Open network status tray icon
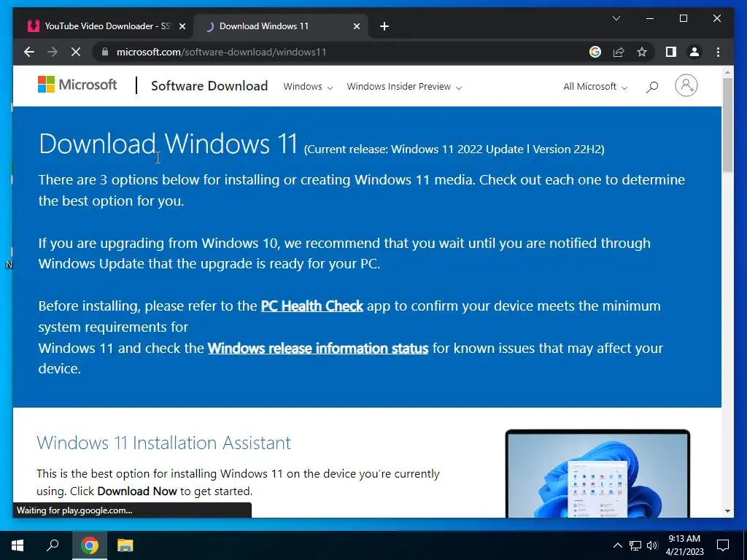 [x=635, y=545]
